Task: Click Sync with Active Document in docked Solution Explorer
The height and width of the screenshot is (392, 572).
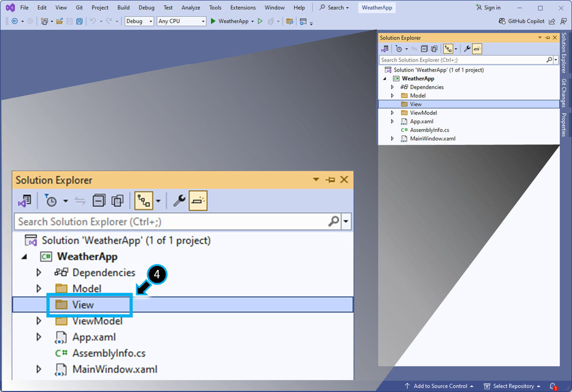Action: [x=414, y=49]
